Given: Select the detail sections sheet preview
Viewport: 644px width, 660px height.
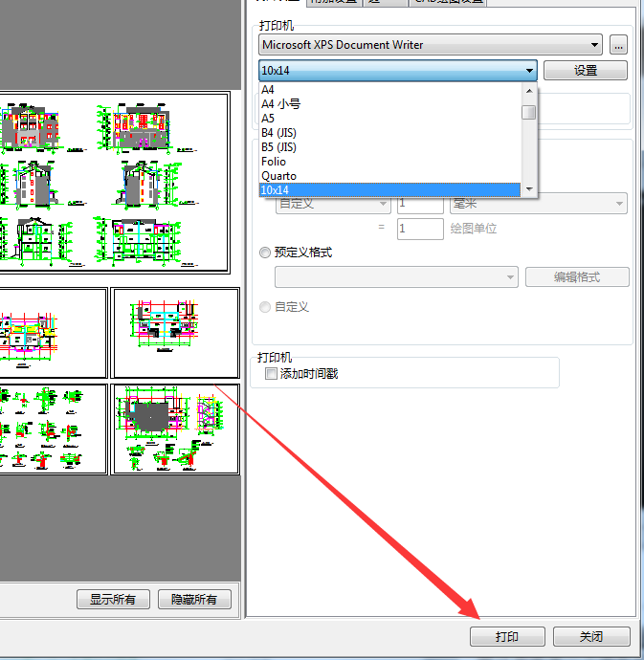Looking at the screenshot, I should (x=54, y=429).
